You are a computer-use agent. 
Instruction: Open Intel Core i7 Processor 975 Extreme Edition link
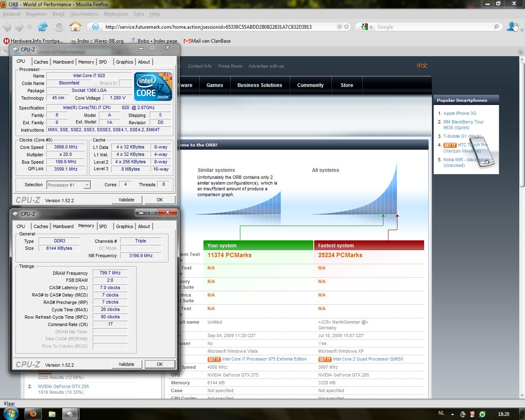[265, 359]
